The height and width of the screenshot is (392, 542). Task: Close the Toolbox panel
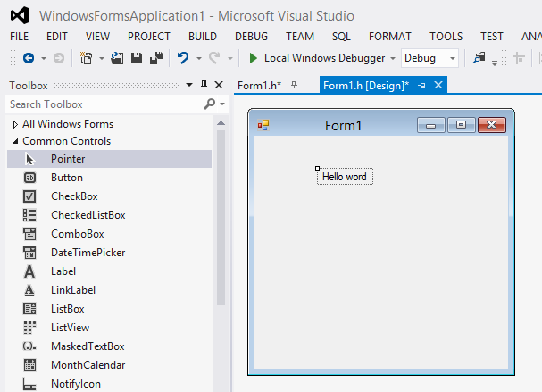(219, 85)
